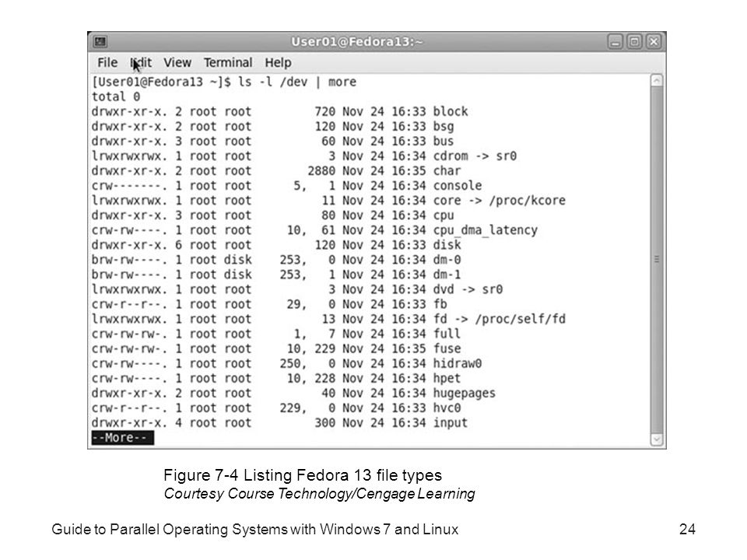Open the Terminal menu

click(228, 62)
